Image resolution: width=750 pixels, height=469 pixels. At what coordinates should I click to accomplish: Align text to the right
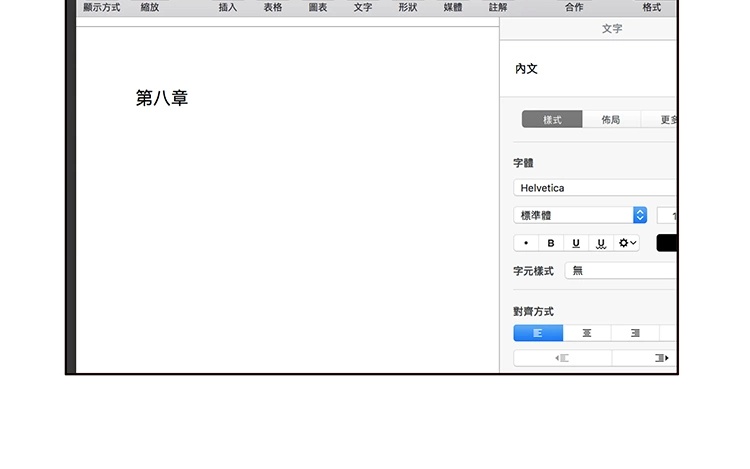(x=635, y=333)
